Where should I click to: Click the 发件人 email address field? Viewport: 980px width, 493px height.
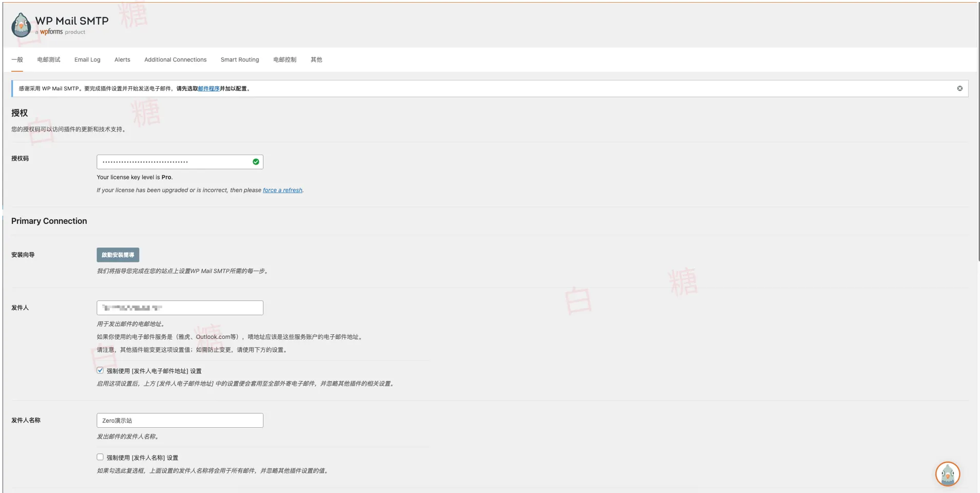coord(180,308)
